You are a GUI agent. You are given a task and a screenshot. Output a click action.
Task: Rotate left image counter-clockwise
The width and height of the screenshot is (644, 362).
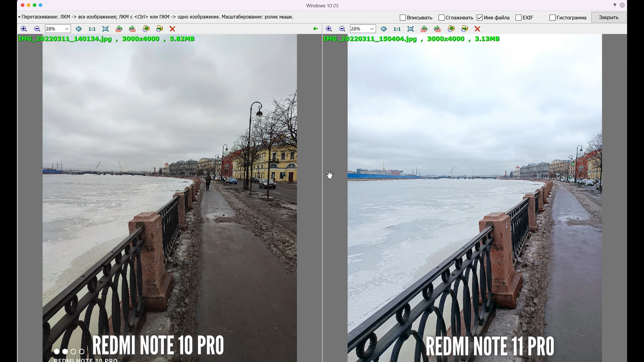119,29
